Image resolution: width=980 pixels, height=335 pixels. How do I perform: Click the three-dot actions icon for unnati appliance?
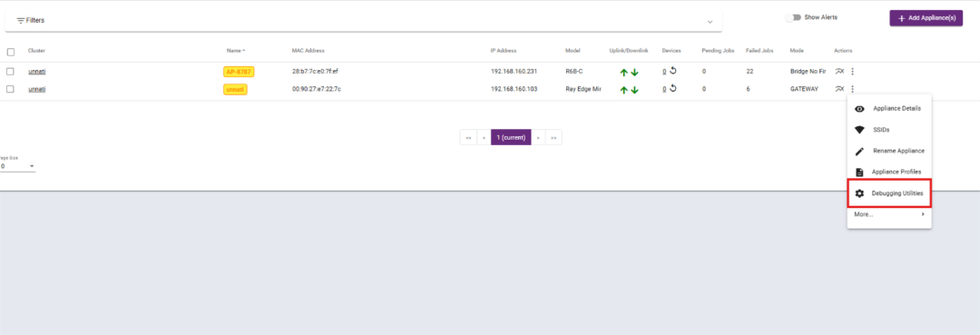[852, 89]
